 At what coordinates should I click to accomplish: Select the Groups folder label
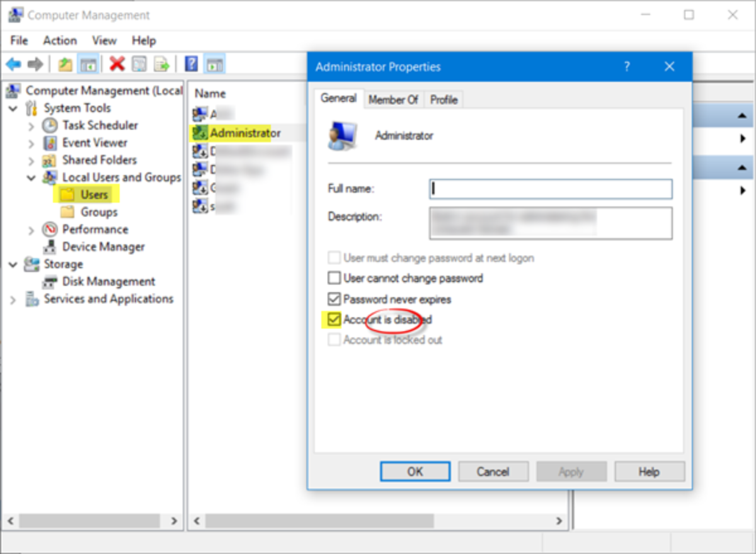99,212
